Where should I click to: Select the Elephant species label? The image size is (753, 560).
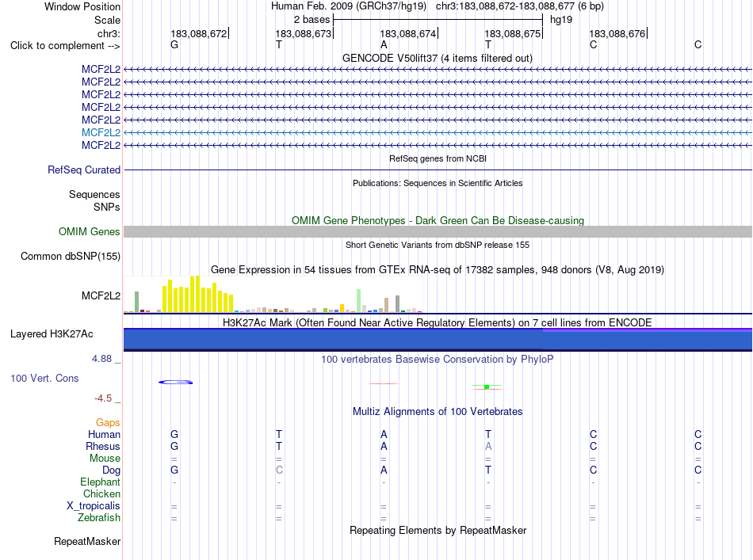tap(101, 482)
